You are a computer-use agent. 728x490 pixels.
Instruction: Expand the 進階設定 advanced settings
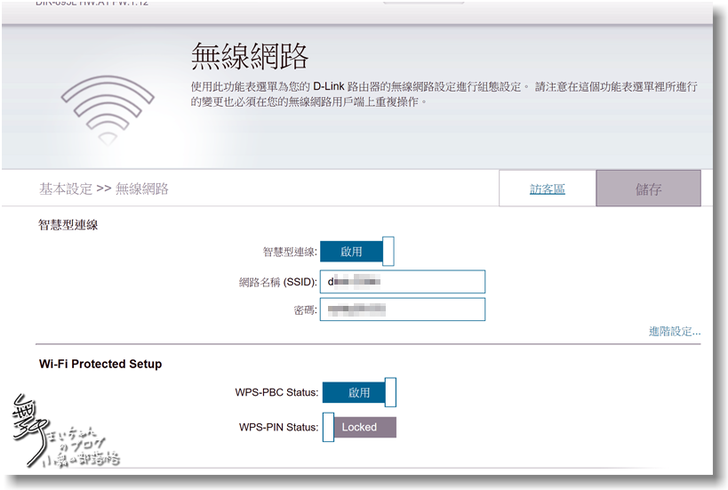[673, 331]
